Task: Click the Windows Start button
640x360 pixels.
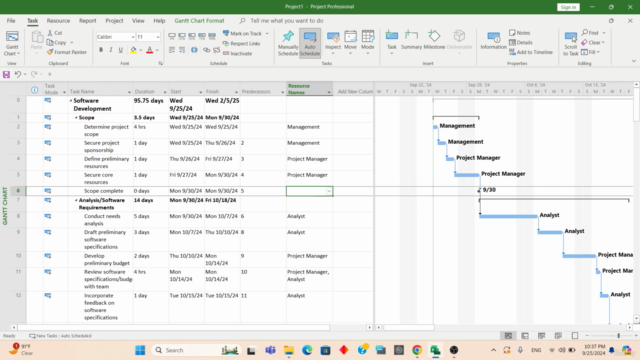Action: coord(140,350)
